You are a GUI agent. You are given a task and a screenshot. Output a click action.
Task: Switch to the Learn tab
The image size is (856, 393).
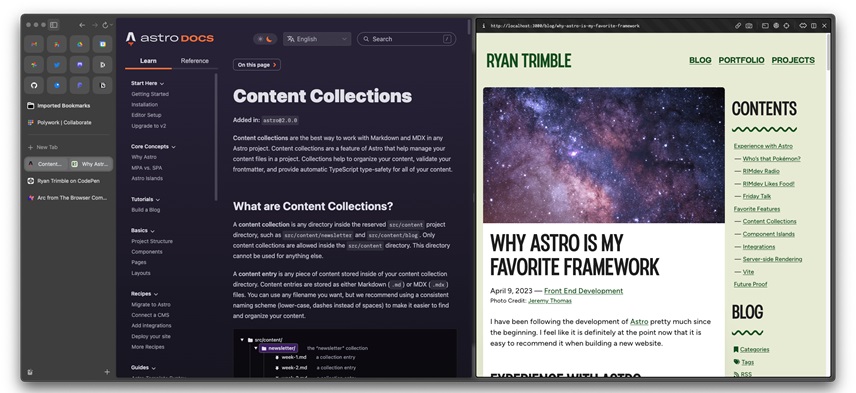(148, 61)
